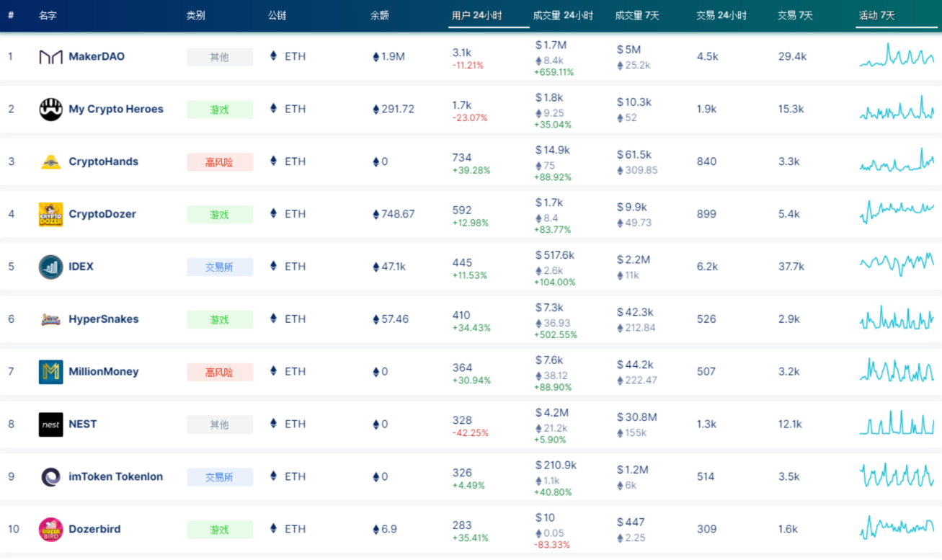Click the NEST logo icon
Image resolution: width=942 pixels, height=560 pixels.
coord(50,425)
